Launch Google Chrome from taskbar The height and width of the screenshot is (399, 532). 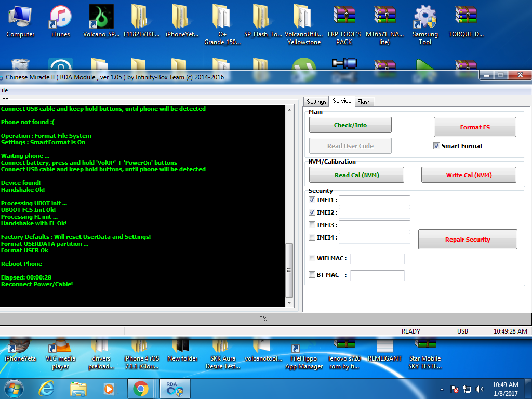click(140, 389)
